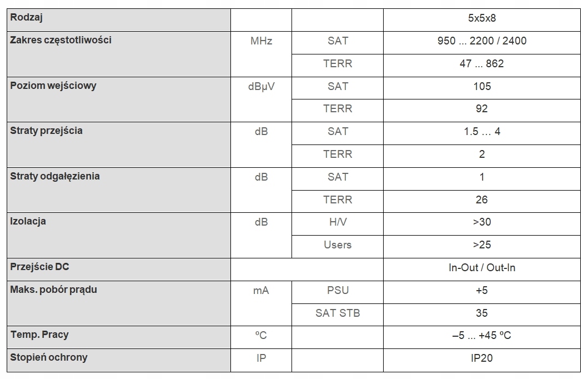Select the "26" TERR tap loss value

coord(481,200)
